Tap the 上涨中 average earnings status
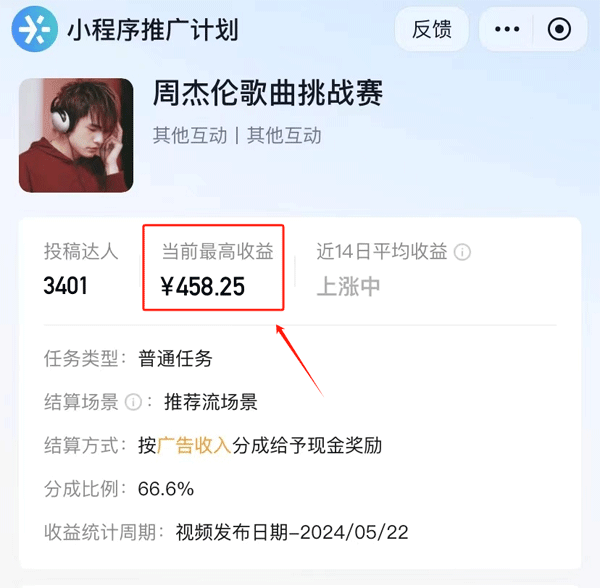600x588 pixels. 348,287
